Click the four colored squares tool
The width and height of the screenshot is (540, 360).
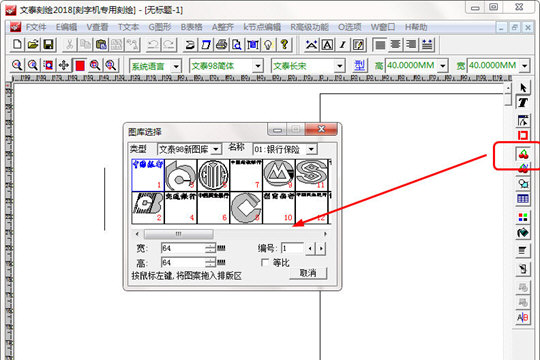coord(523,217)
